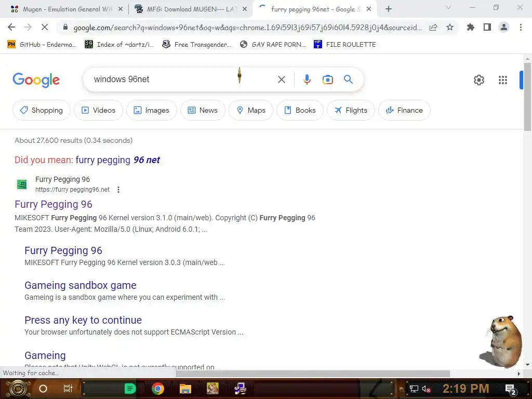Filter results by Shopping
Screen dimensions: 532x399
coord(42,110)
